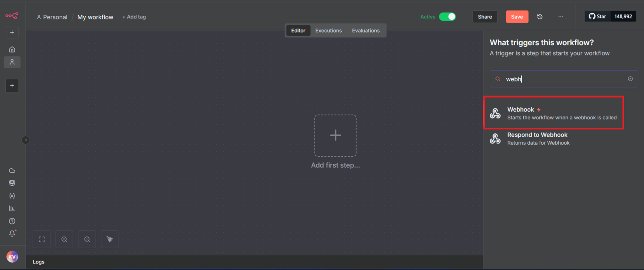
Task: Expand the Logs panel
Action: 39,262
